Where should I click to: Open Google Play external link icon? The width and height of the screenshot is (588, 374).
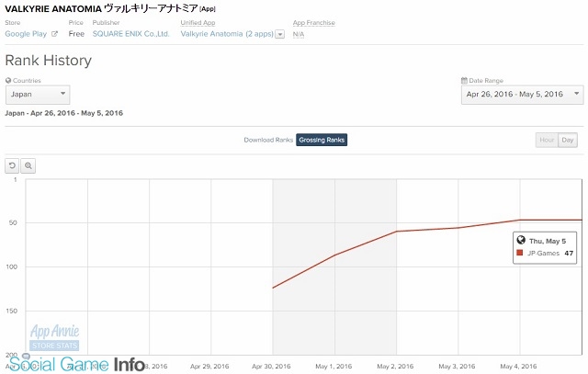coord(54,34)
